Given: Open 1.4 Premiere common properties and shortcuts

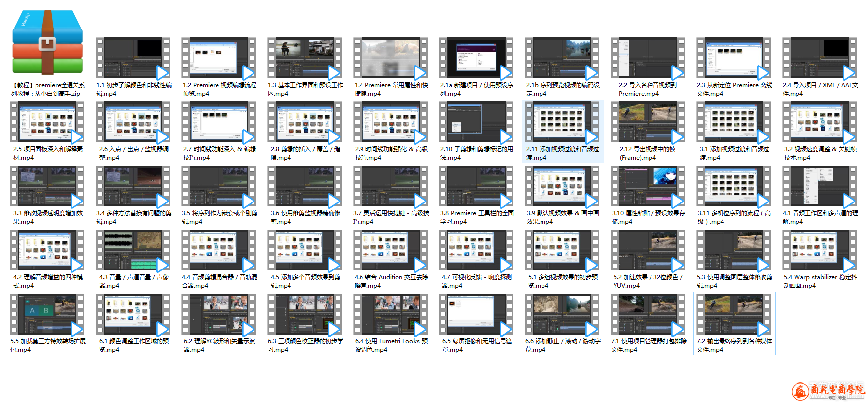Looking at the screenshot, I should (391, 58).
